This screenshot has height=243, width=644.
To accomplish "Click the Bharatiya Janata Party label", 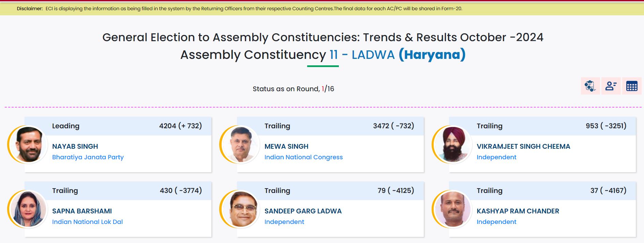I will click(88, 157).
